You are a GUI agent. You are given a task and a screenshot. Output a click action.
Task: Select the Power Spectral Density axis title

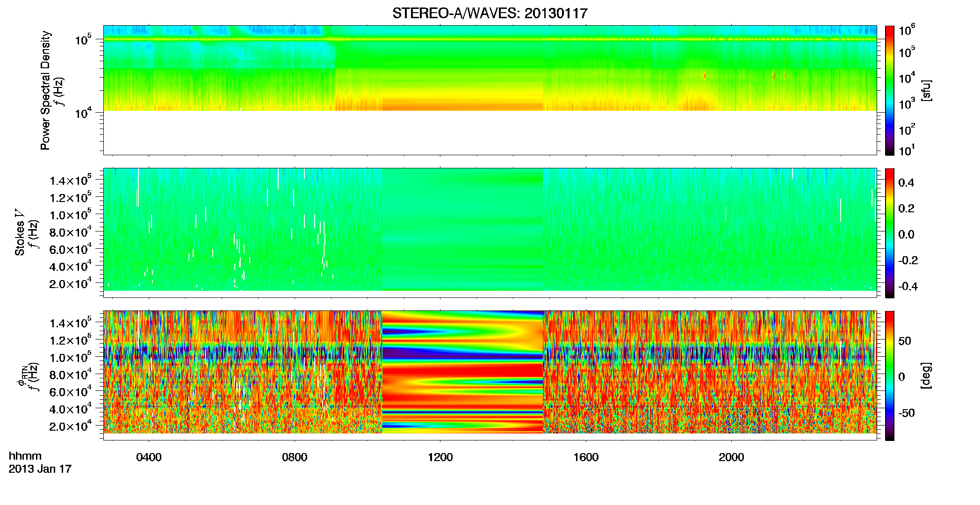click(45, 90)
